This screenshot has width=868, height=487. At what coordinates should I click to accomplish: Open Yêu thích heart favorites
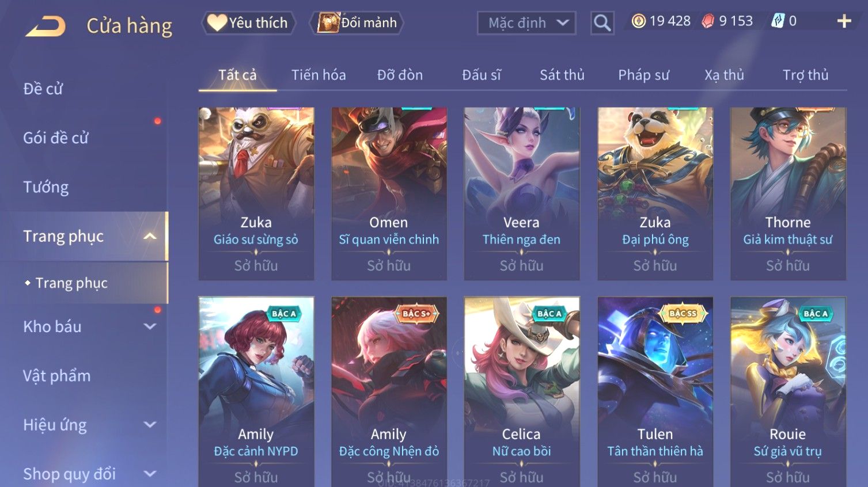248,23
